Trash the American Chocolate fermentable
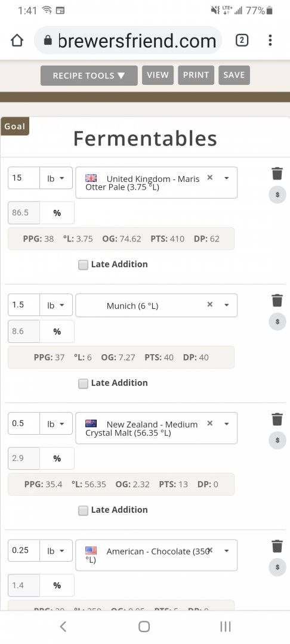This screenshot has height=644, width=290. pos(277,546)
